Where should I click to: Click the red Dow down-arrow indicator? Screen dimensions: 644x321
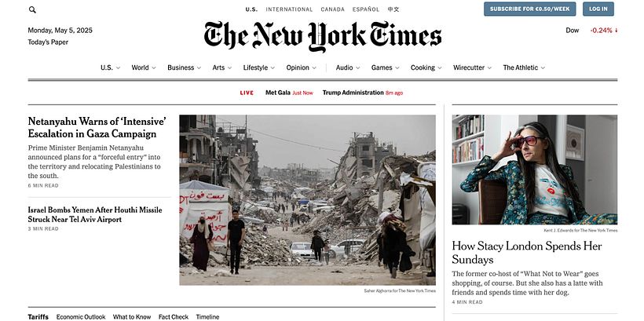click(616, 31)
